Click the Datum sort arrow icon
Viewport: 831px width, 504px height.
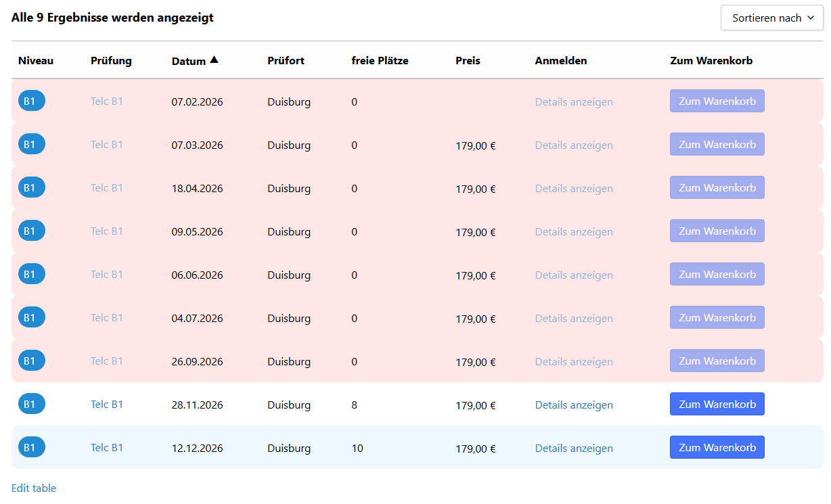[214, 60]
